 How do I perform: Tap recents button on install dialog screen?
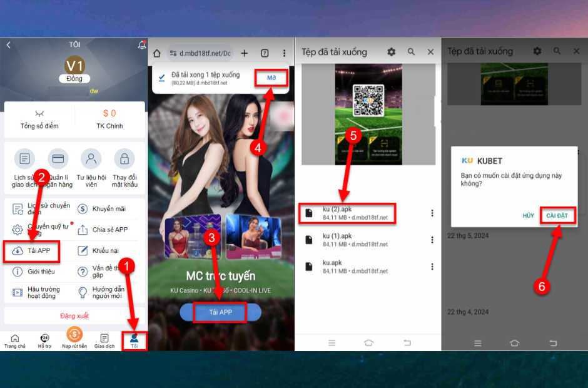(x=478, y=344)
